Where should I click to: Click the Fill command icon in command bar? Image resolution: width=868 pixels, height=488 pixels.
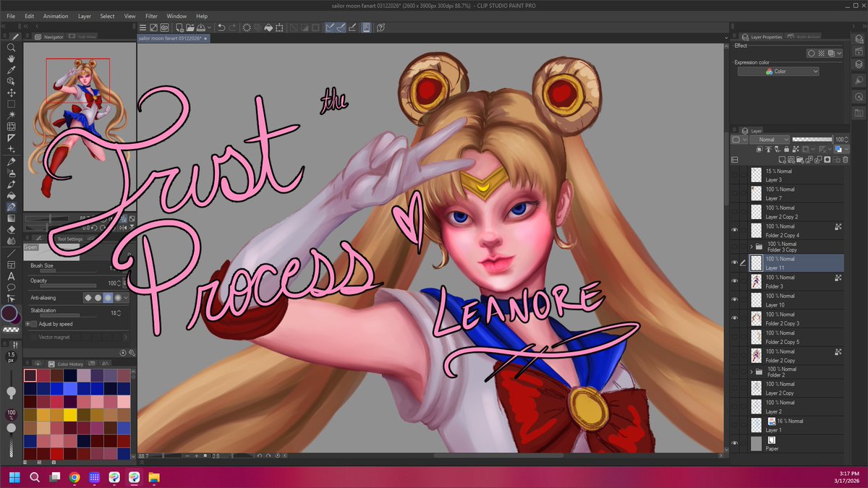click(268, 27)
